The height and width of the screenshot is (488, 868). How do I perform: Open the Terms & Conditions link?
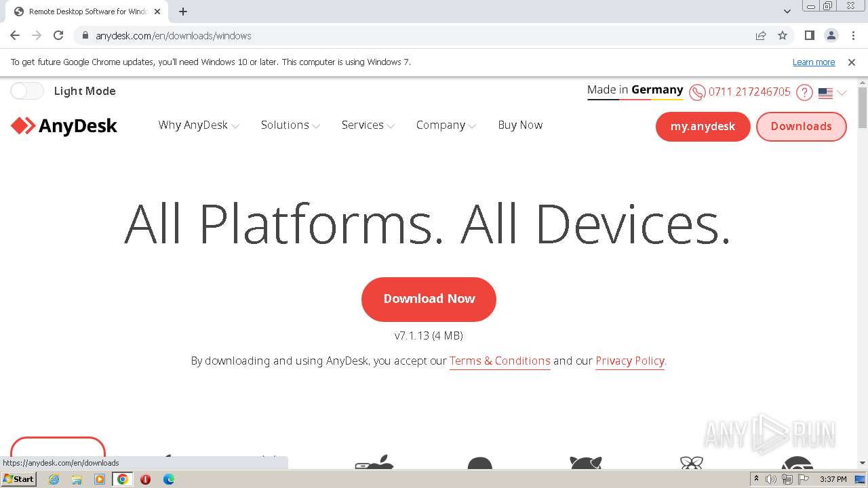(500, 361)
